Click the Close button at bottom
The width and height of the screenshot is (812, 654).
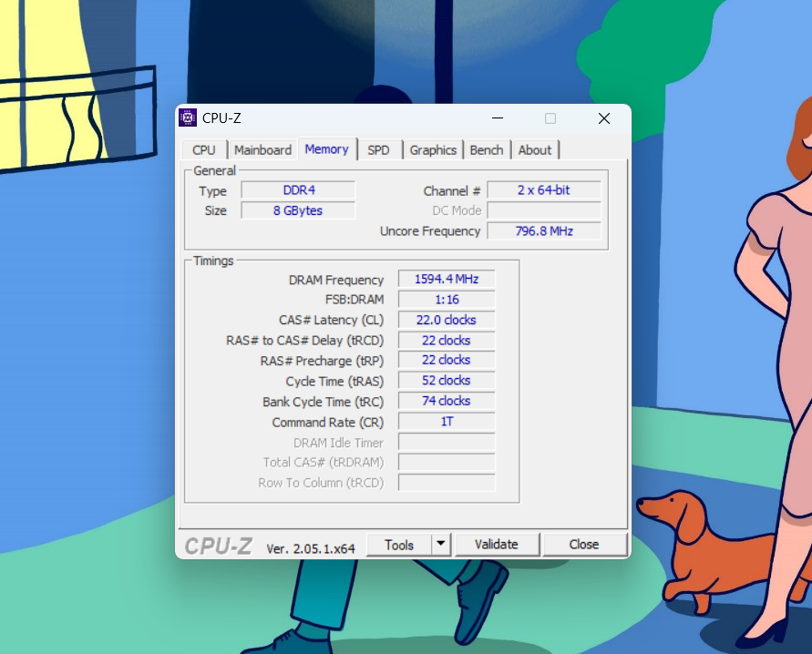tap(584, 545)
